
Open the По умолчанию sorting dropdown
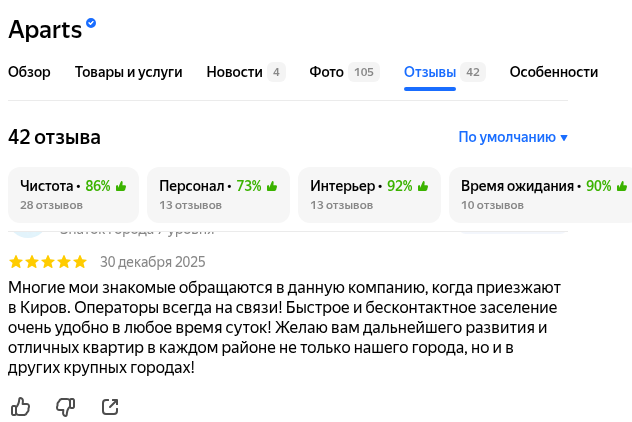513,137
